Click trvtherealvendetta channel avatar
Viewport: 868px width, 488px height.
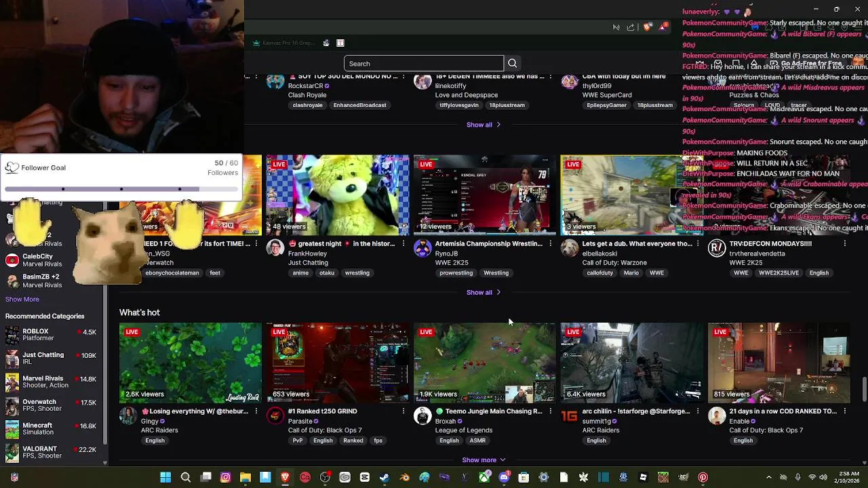(717, 248)
